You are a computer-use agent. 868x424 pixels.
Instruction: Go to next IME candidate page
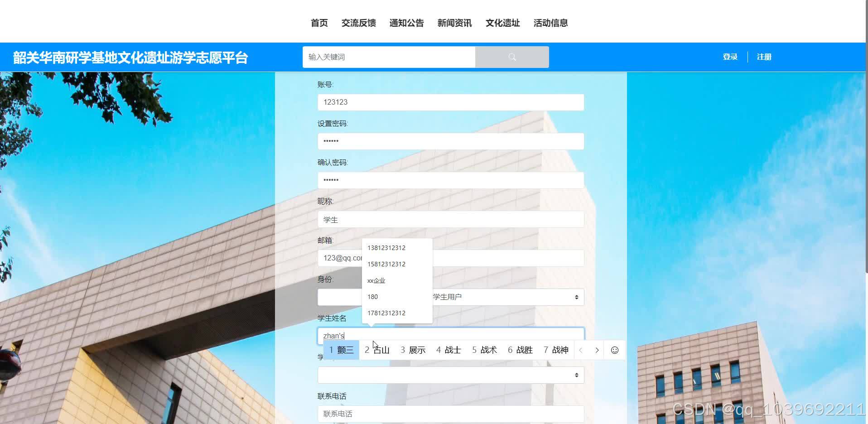(597, 350)
